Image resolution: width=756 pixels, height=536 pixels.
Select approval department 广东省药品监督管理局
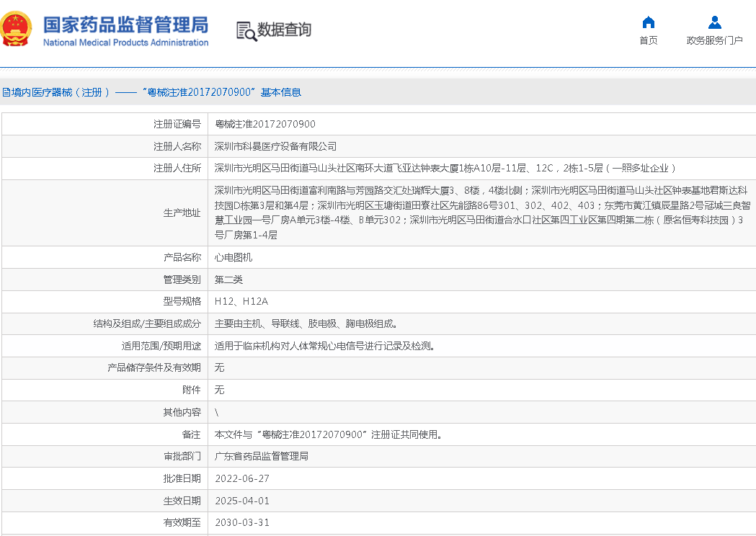[x=262, y=457]
